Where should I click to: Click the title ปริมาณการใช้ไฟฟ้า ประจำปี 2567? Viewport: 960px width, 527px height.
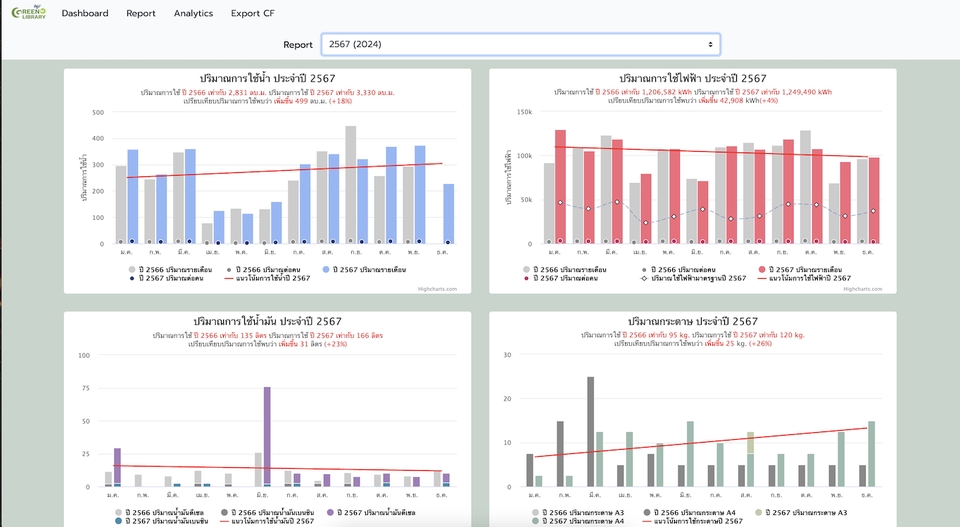pos(692,78)
